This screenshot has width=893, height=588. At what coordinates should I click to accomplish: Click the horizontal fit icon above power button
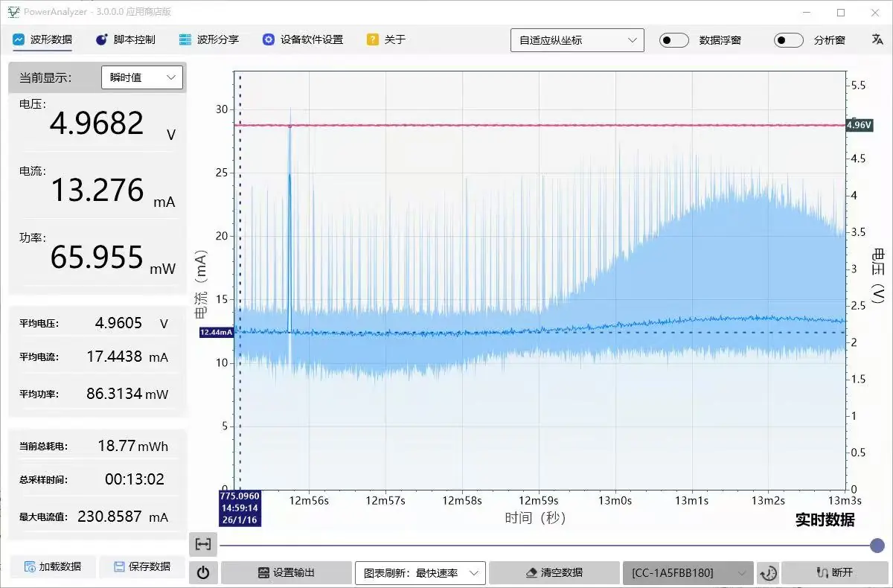click(202, 544)
